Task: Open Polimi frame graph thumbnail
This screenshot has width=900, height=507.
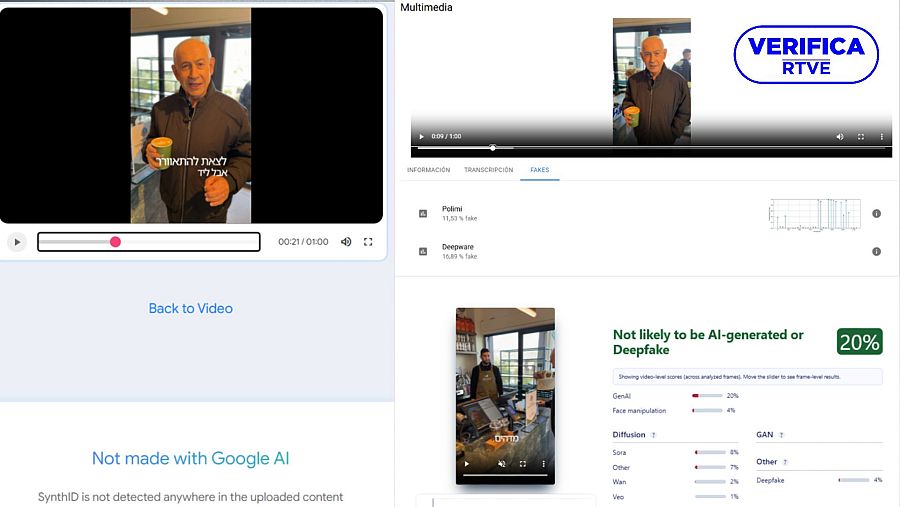Action: coord(814,215)
